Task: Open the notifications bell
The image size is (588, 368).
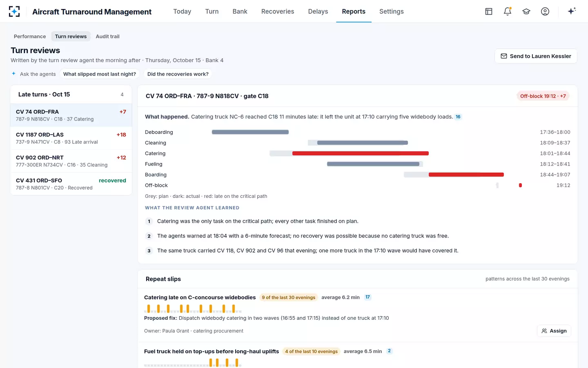Action: (508, 11)
